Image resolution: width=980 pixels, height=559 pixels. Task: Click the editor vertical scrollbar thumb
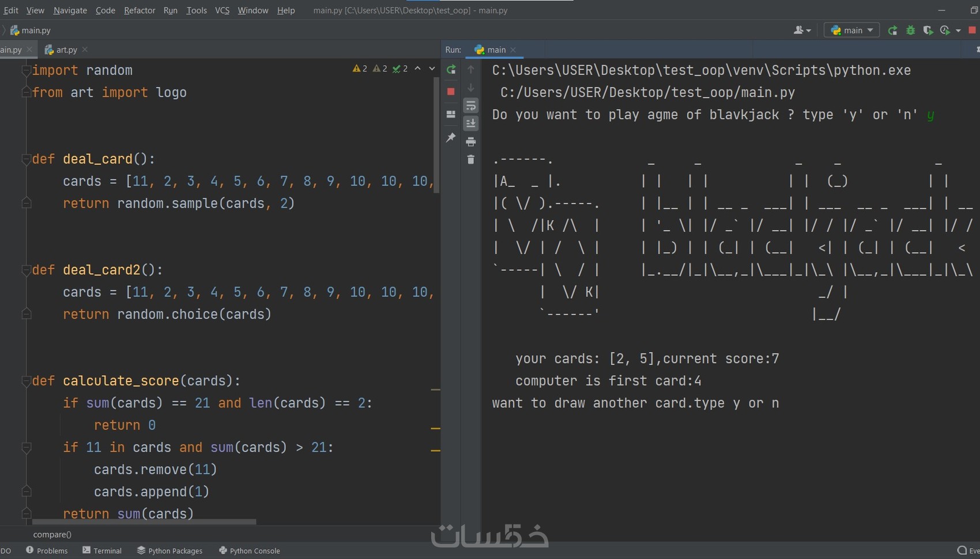[436, 135]
